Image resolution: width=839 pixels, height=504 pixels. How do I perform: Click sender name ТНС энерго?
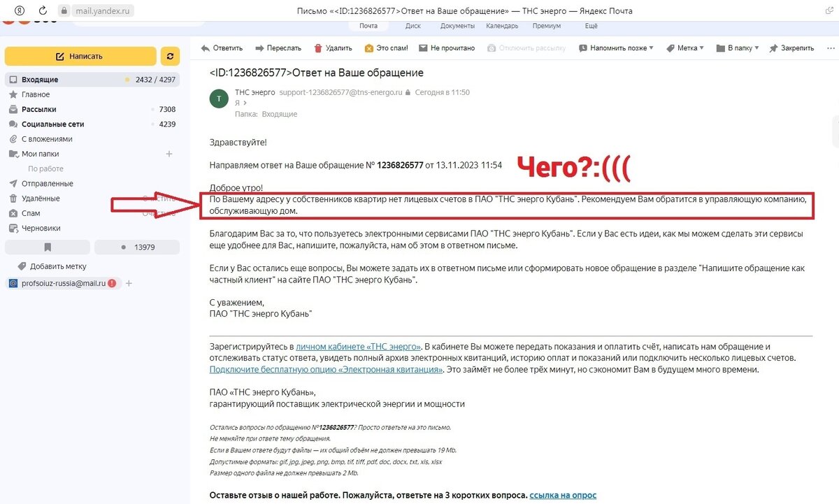pyautogui.click(x=254, y=92)
